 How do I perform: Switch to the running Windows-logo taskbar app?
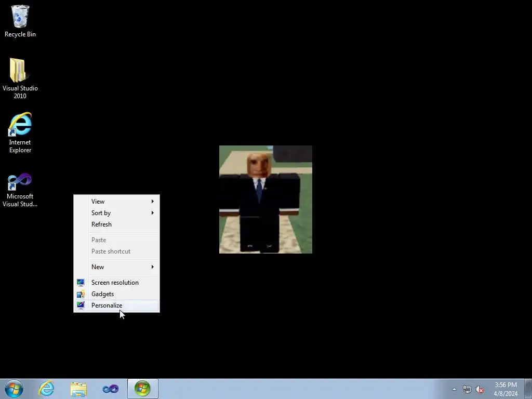pyautogui.click(x=142, y=389)
